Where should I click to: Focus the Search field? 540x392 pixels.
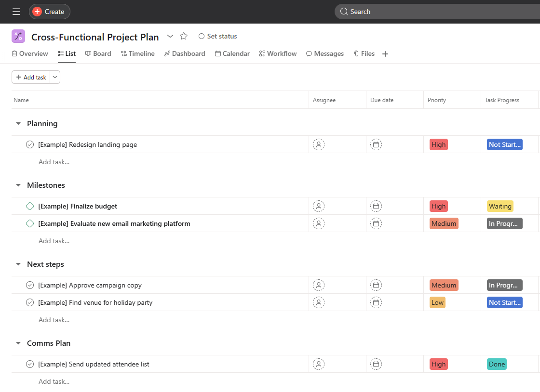click(437, 12)
